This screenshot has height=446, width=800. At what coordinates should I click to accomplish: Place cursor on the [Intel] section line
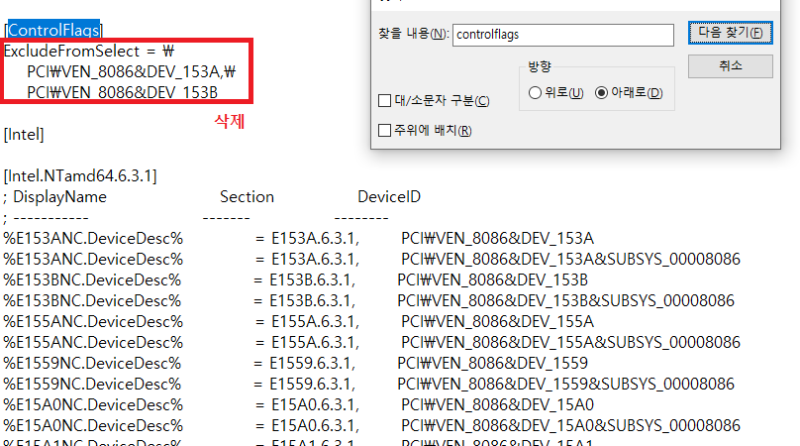24,133
